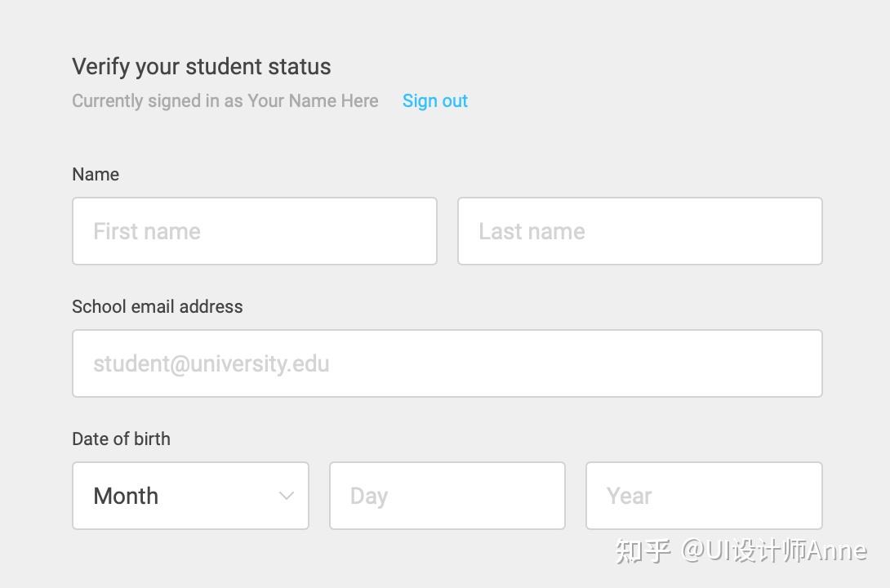
Task: Expand the Month dropdown chevron arrow
Action: click(x=286, y=496)
